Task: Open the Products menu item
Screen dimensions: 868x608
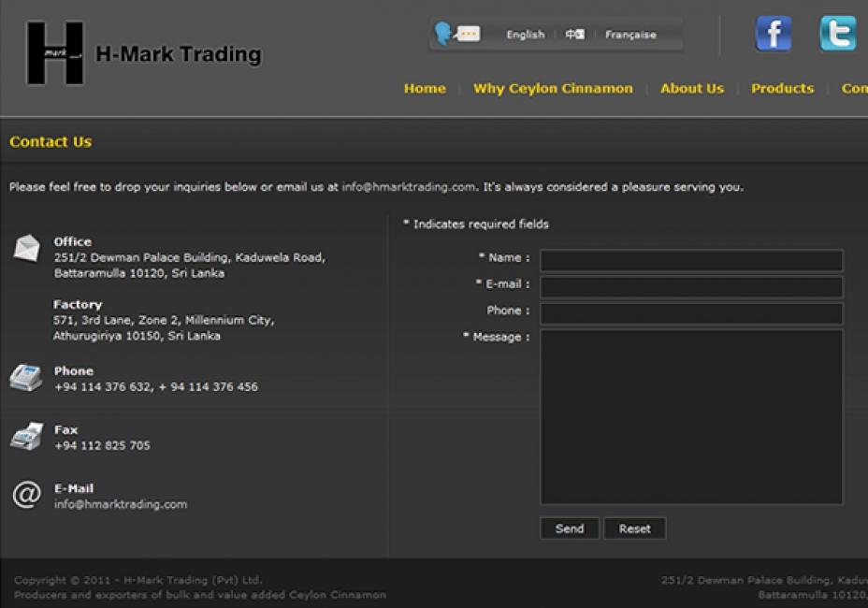Action: click(782, 89)
